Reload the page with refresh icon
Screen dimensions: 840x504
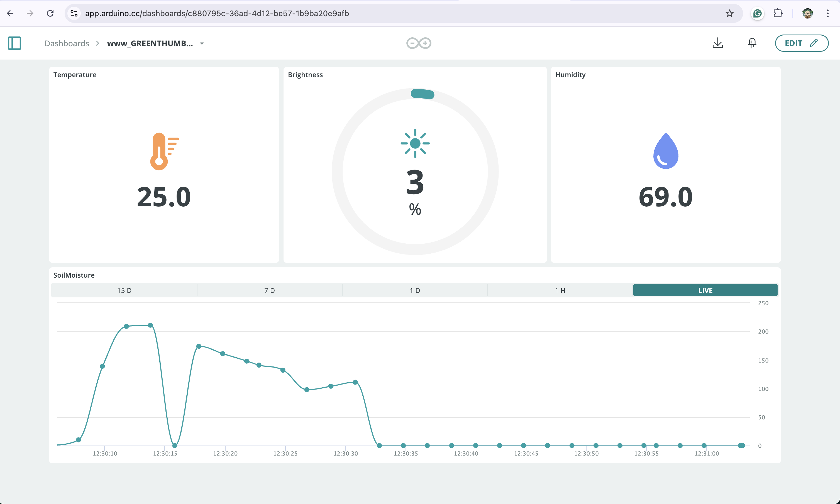click(x=50, y=13)
